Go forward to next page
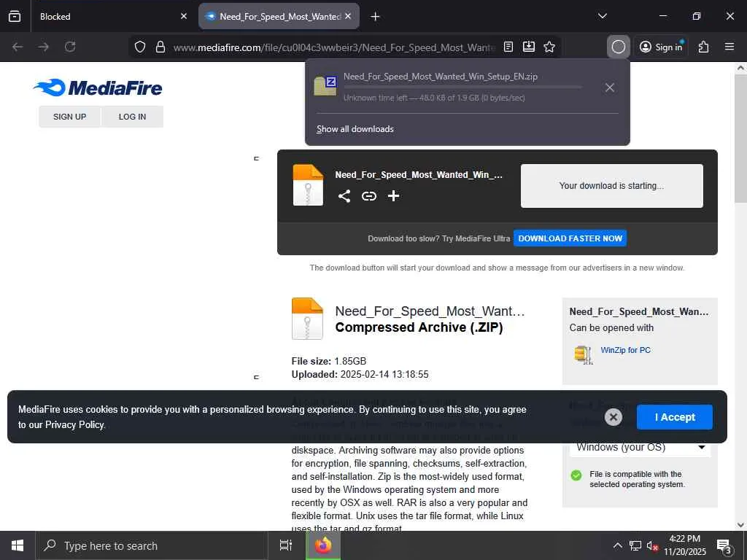Screen dimensions: 747x560 [43, 47]
